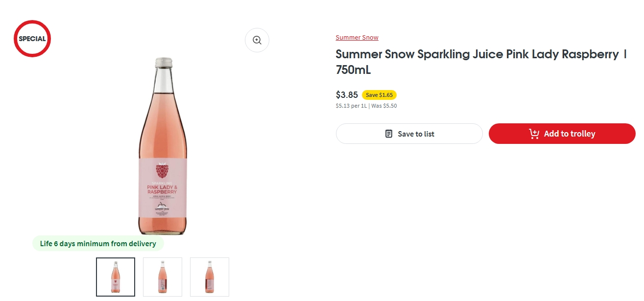The image size is (644, 301).
Task: Click the red SPECIAL circle badge
Action: pyautogui.click(x=32, y=39)
